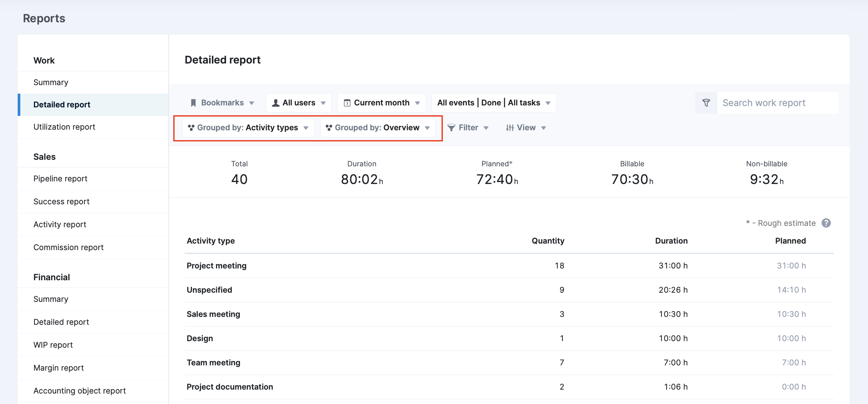Open All events Done All tasks dropdown
Image resolution: width=868 pixels, height=404 pixels.
(x=494, y=103)
